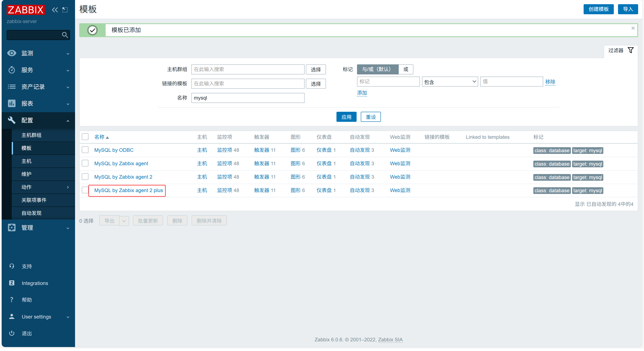Click the Add tag filter link
Screen dimensions: 644x351
tap(362, 93)
